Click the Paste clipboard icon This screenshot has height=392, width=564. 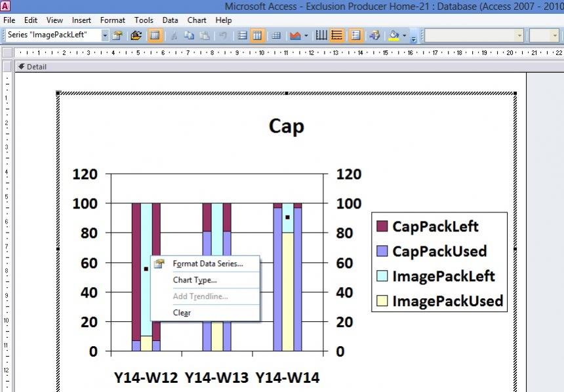[205, 35]
